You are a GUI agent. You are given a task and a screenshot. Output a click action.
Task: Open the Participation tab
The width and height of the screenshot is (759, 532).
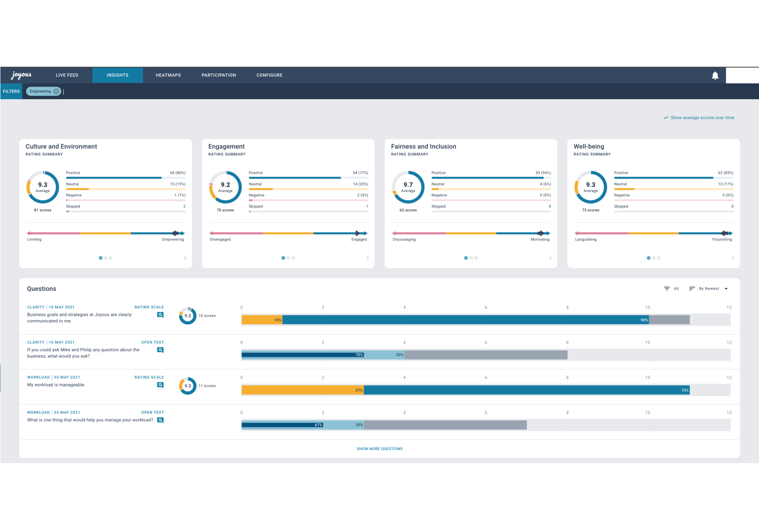coord(218,75)
